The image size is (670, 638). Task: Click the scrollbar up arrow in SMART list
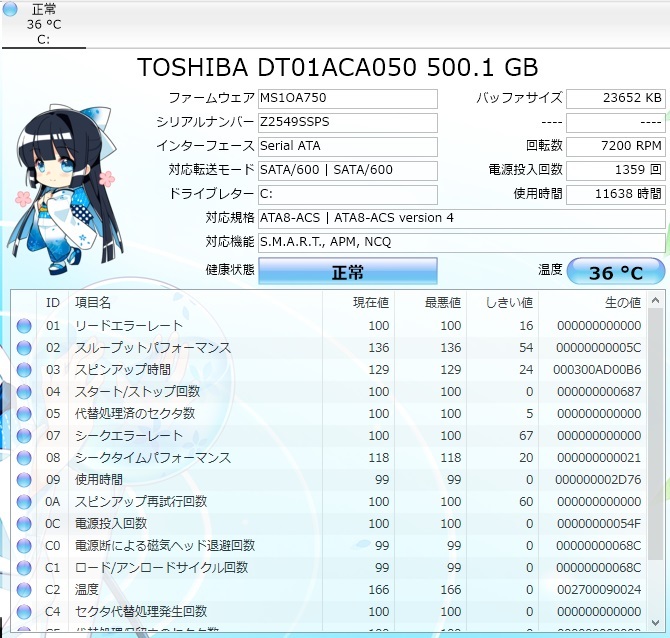point(655,301)
